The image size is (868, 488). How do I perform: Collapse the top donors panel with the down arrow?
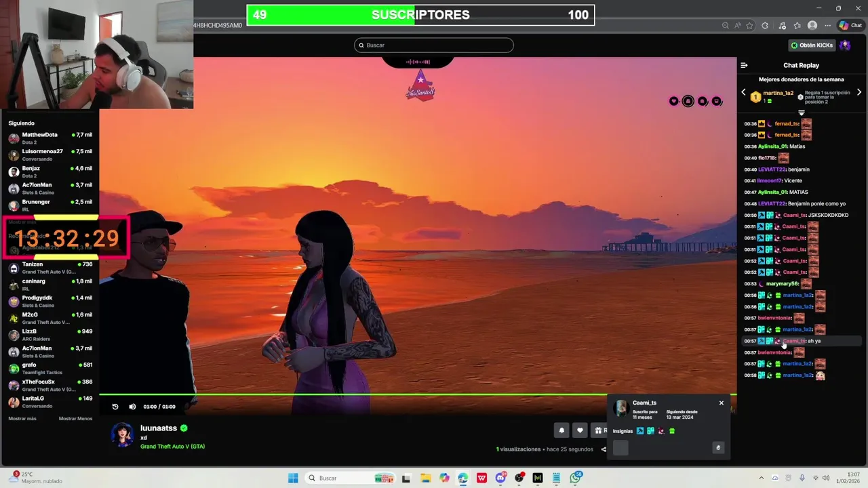(x=801, y=113)
